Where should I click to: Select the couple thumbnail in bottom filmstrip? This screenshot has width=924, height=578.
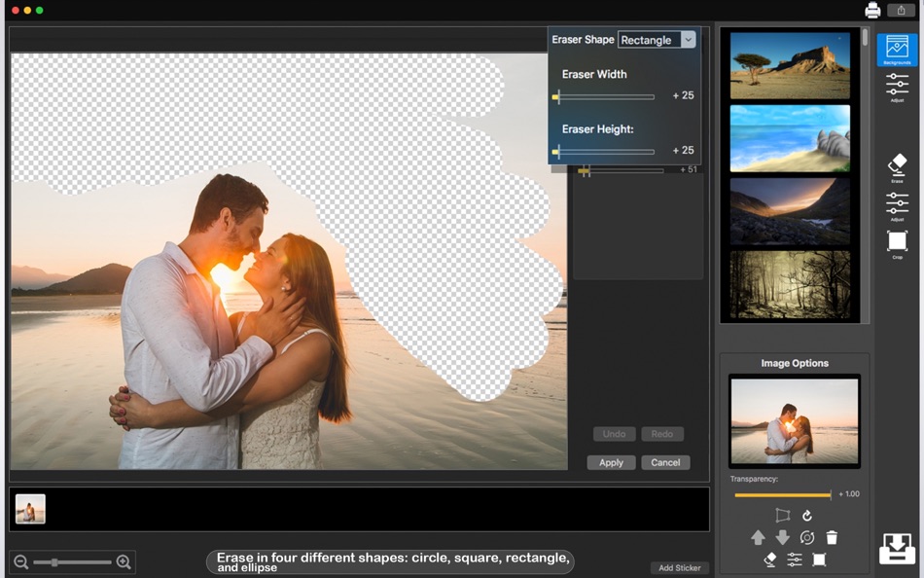click(x=30, y=509)
